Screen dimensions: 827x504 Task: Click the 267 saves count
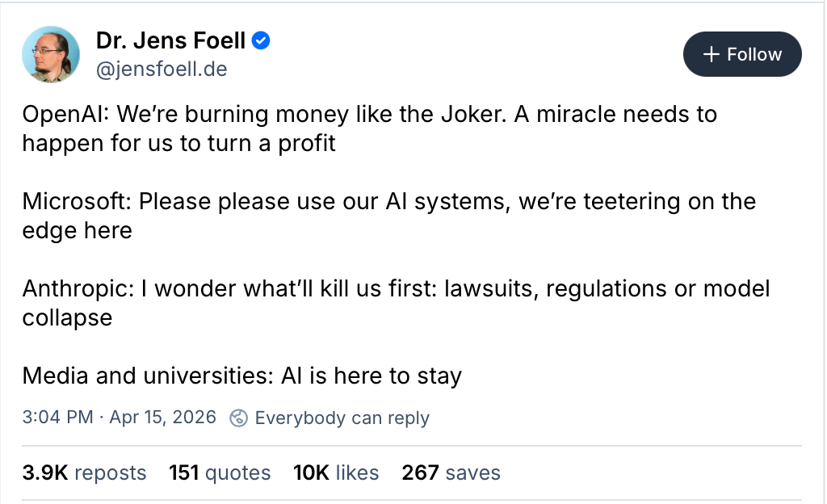coord(451,472)
